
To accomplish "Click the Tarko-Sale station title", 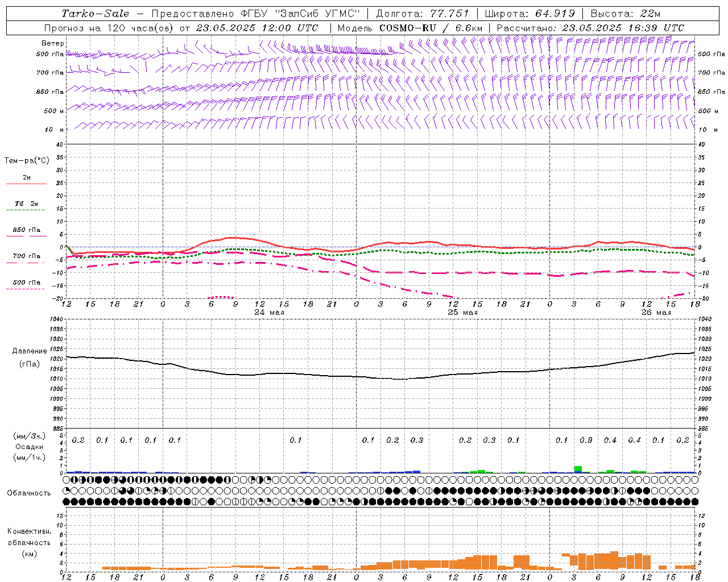I will (96, 14).
